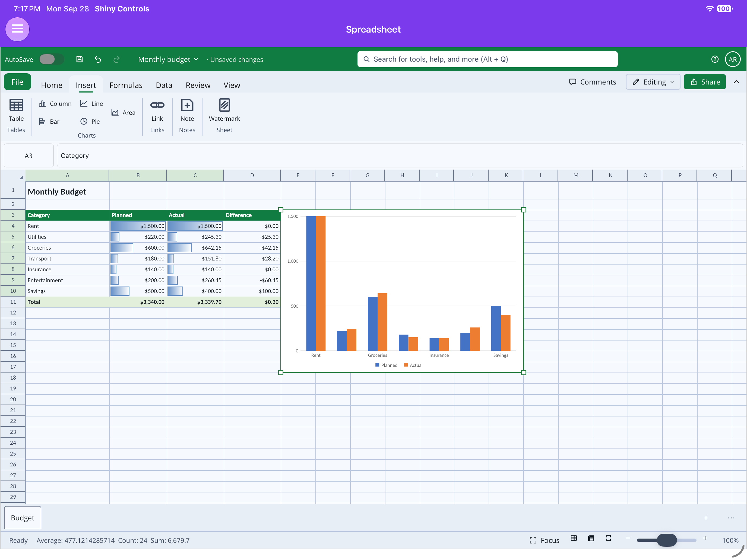The width and height of the screenshot is (747, 560).
Task: Collapse the ribbon with chevron
Action: [x=736, y=82]
